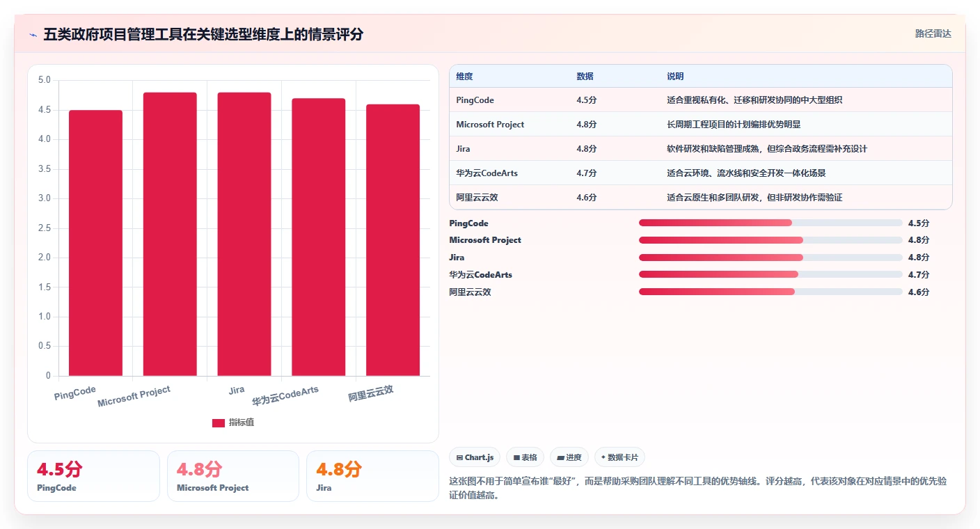Click the 表格 tag chip
980x529 pixels.
point(525,457)
